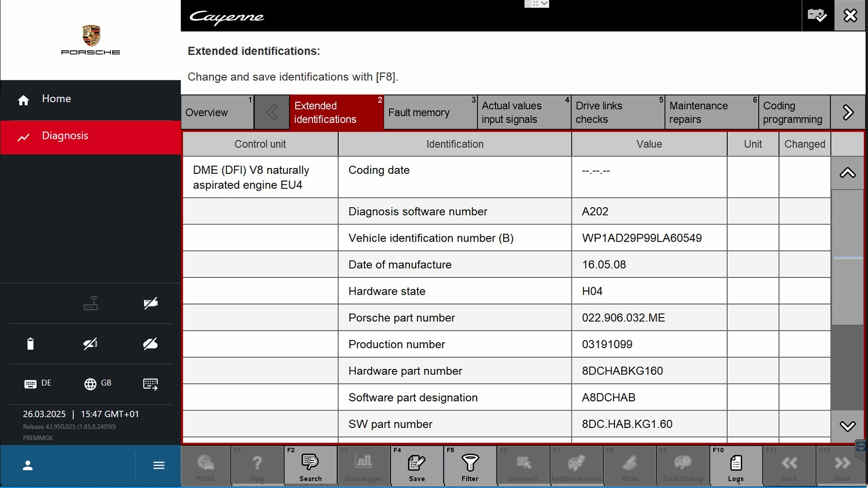The width and height of the screenshot is (868, 488).
Task: Click the F5 Filter button
Action: tap(470, 466)
